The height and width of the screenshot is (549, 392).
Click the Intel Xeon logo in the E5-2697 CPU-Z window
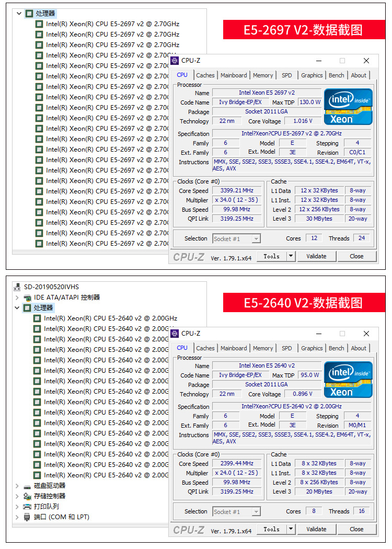click(348, 107)
